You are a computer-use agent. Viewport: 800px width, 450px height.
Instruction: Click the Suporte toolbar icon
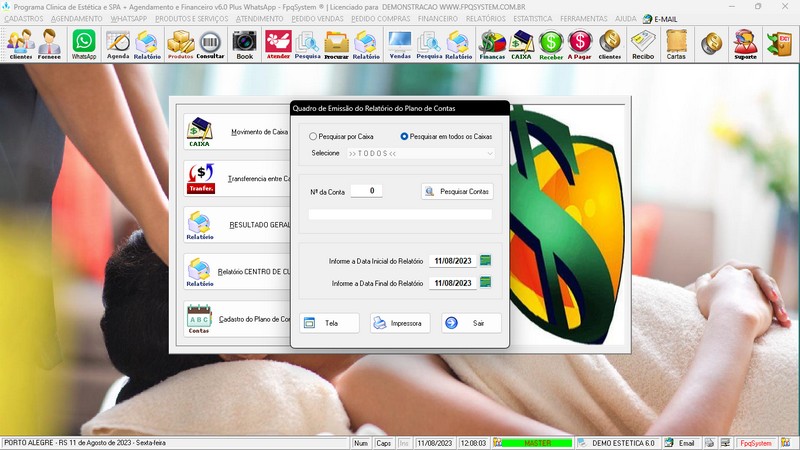pos(745,44)
